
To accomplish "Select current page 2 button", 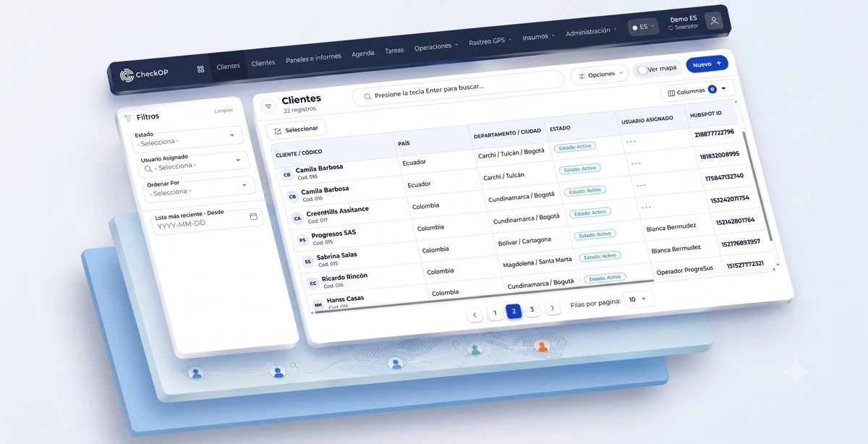I will [514, 311].
